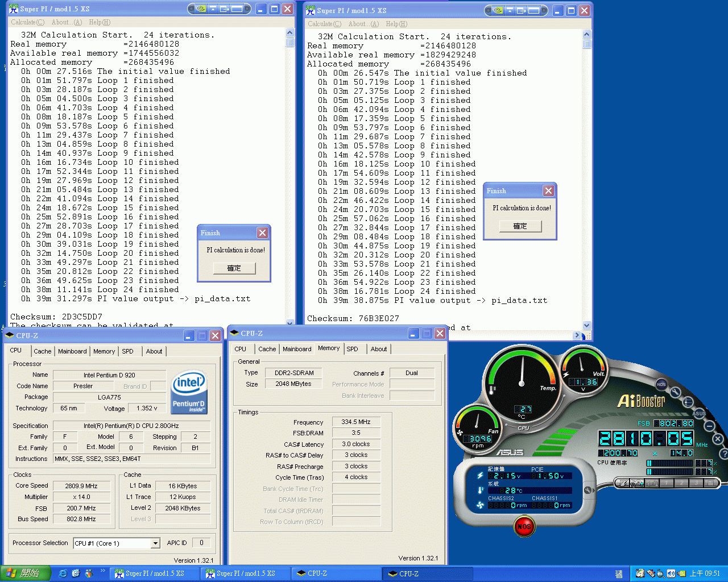Open About menu in right Super PI window

click(x=363, y=24)
